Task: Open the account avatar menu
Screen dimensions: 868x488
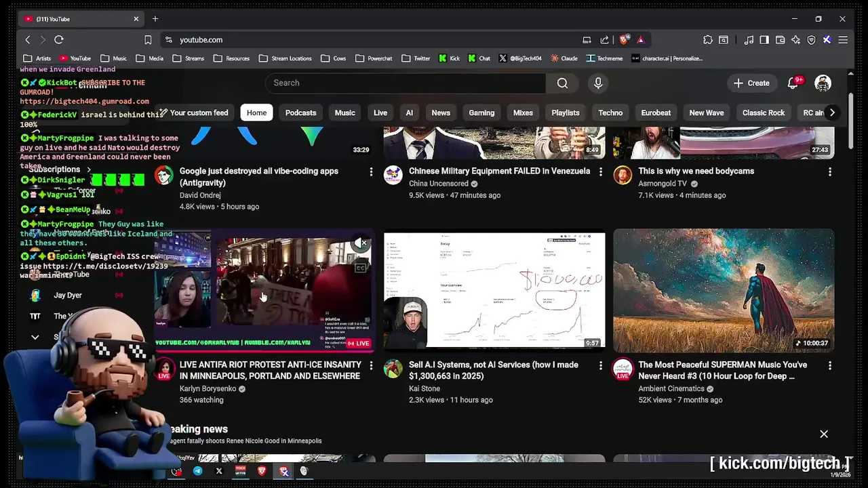Action: [x=823, y=83]
